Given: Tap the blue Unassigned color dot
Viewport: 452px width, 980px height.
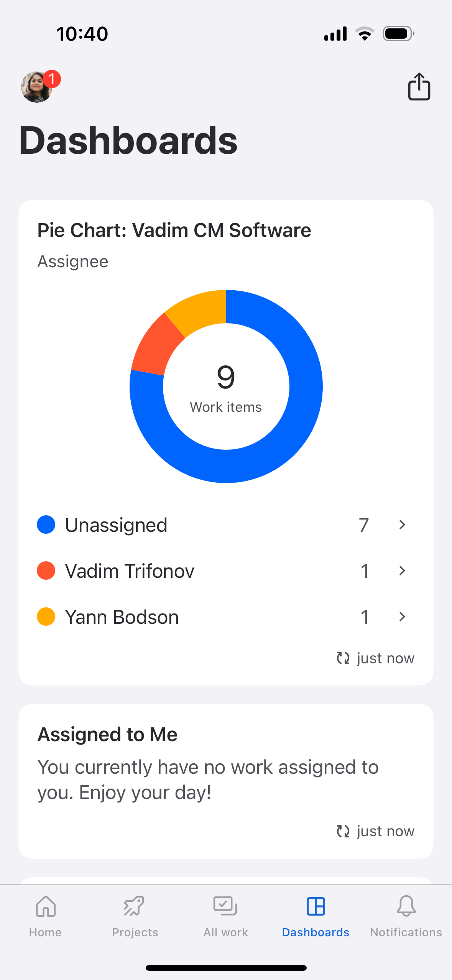Looking at the screenshot, I should point(46,525).
